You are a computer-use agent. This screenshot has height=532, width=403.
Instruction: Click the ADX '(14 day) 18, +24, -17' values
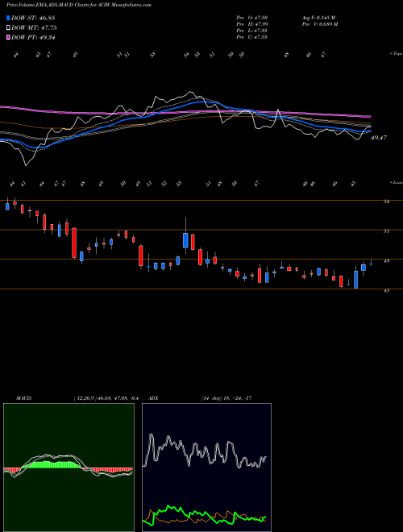[x=226, y=398]
